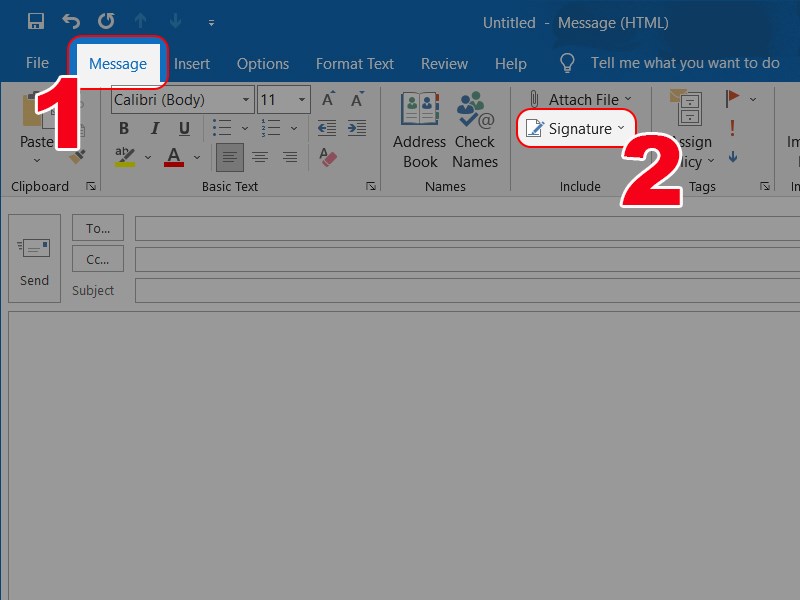Align text left
Image resolution: width=800 pixels, height=600 pixels.
(x=230, y=157)
